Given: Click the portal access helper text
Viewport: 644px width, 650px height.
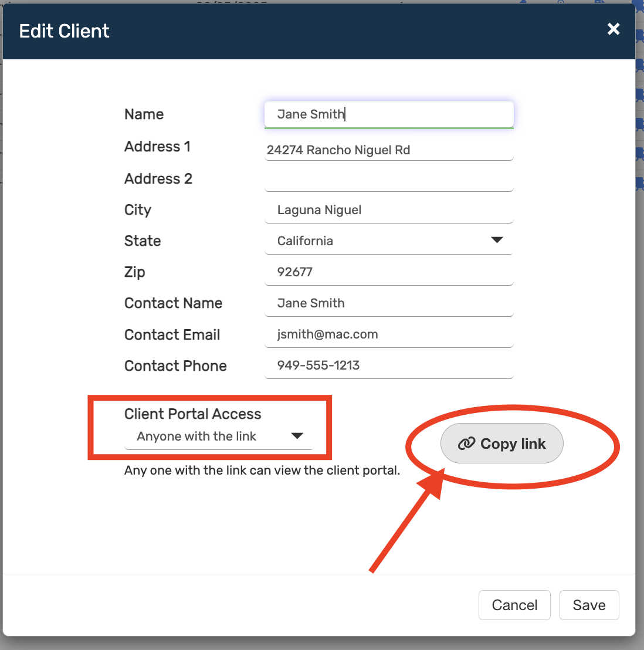Looking at the screenshot, I should [x=262, y=470].
